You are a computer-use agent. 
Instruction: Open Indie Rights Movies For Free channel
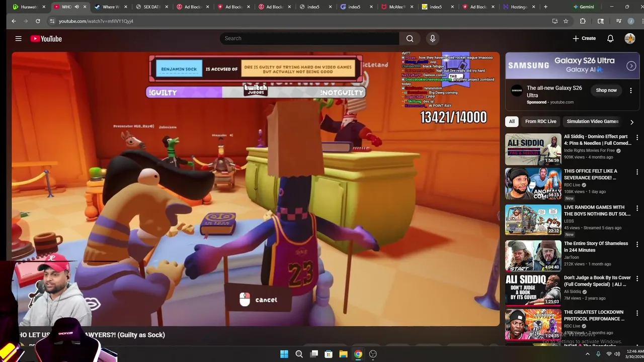[589, 150]
